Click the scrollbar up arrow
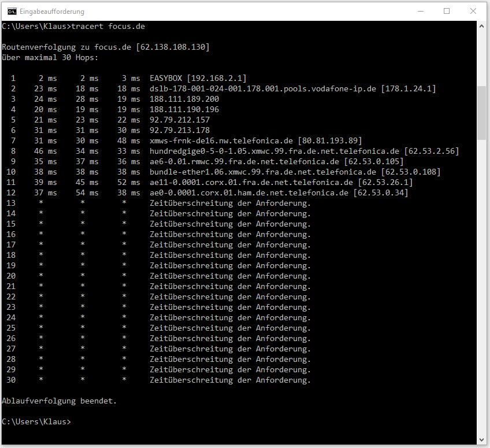 pyautogui.click(x=481, y=27)
